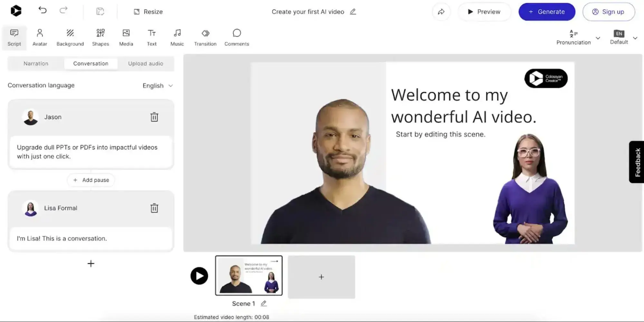Select the Shapes tool
The width and height of the screenshot is (644, 322).
(101, 37)
